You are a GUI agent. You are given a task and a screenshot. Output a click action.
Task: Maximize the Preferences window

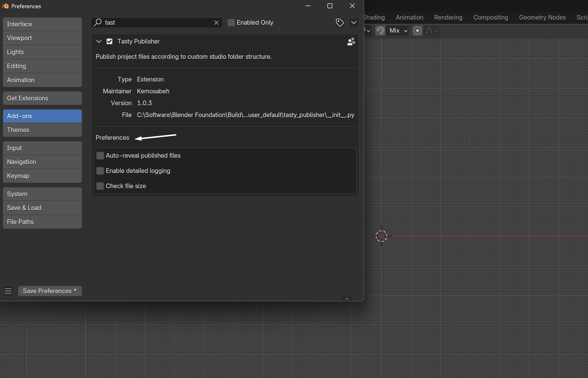(x=330, y=6)
